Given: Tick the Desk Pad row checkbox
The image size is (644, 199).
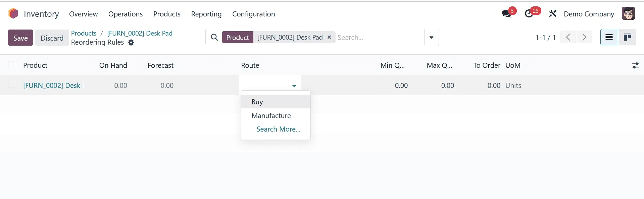Looking at the screenshot, I should pyautogui.click(x=12, y=85).
